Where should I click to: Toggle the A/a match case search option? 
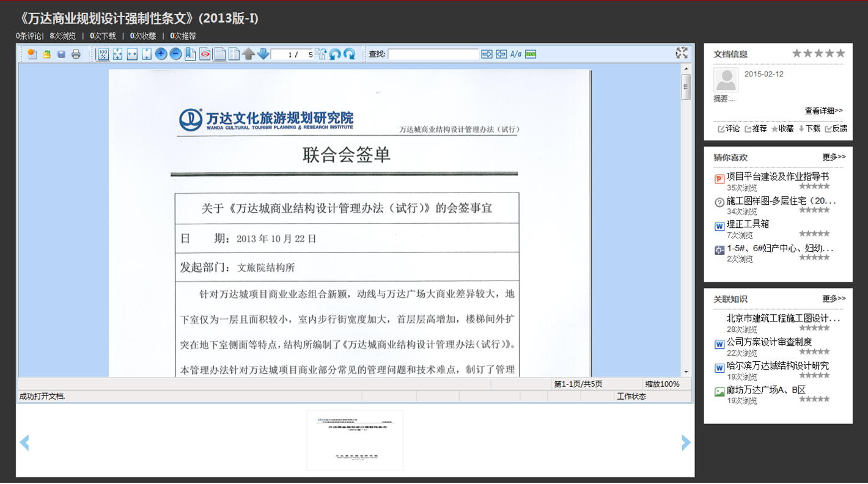[x=516, y=54]
